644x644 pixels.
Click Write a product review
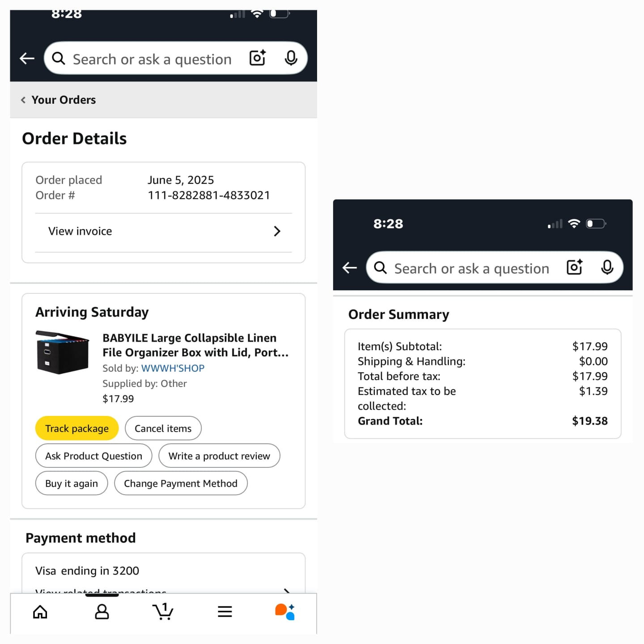pyautogui.click(x=219, y=456)
